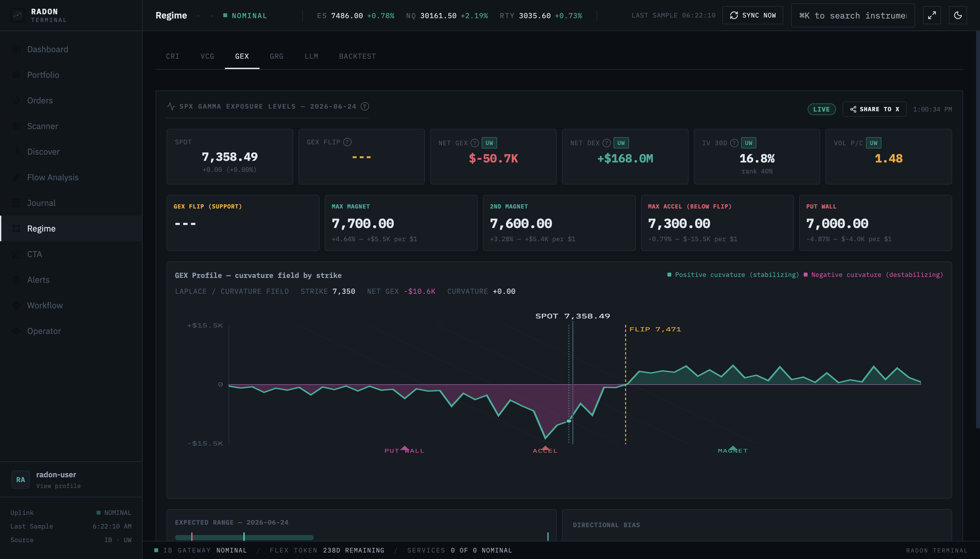Screen dimensions: 980x559
Task: Click the PUT WALL 7,000.00 card
Action: click(x=875, y=223)
